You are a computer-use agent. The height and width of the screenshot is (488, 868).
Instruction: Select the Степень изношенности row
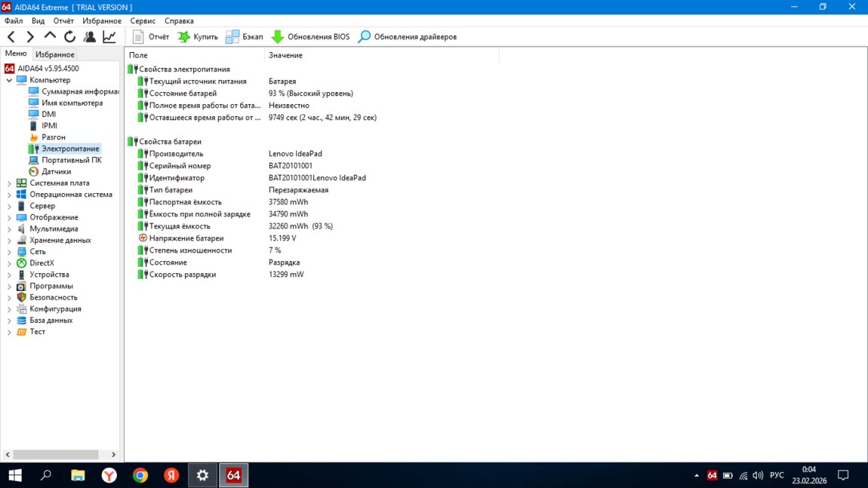(190, 250)
